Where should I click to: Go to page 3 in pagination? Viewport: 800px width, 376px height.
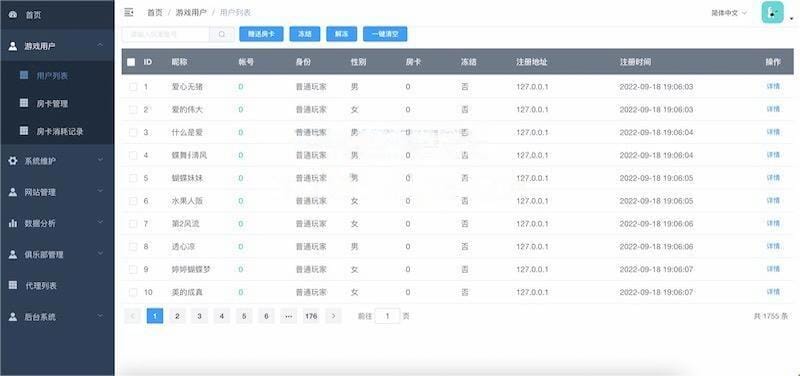199,316
